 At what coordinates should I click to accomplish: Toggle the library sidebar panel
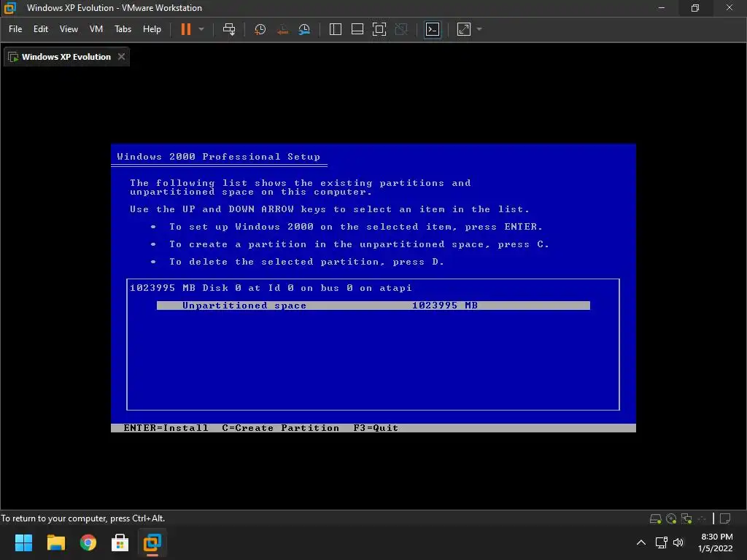tap(336, 29)
